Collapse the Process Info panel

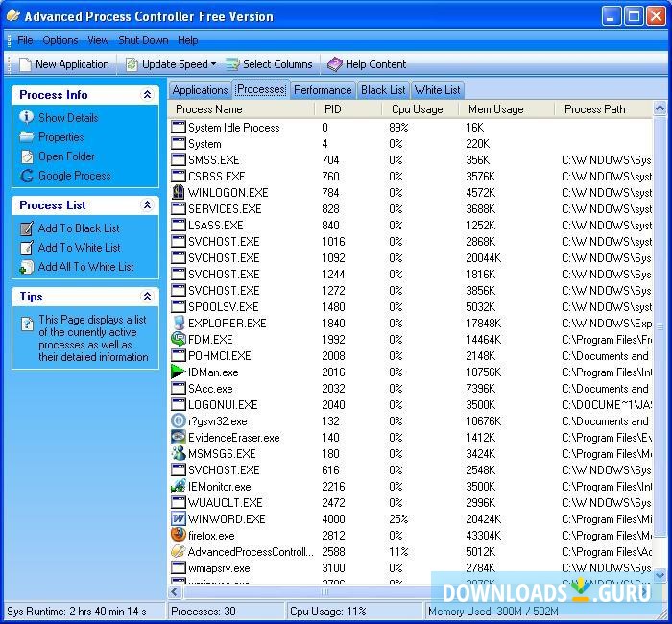(x=148, y=95)
